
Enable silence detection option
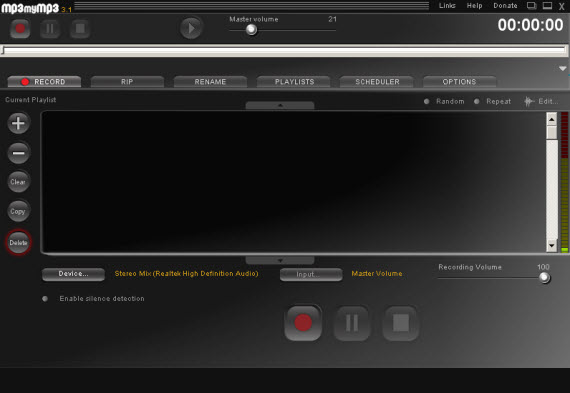(93, 298)
